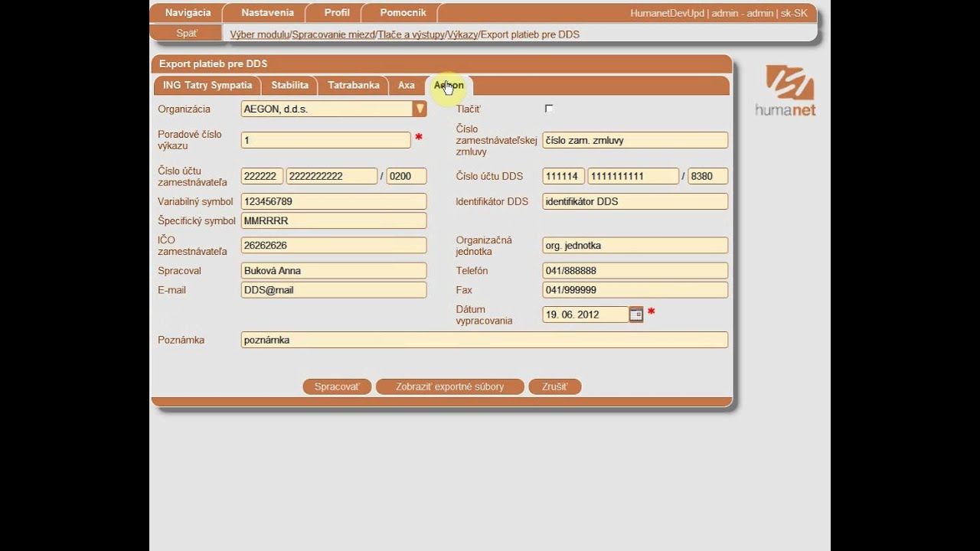Expand the Organizácia dropdown arrow
Screen dimensions: 980x551
(420, 109)
